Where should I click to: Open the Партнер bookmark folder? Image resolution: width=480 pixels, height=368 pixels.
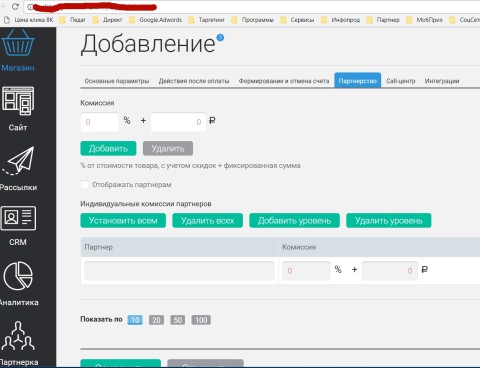point(383,20)
